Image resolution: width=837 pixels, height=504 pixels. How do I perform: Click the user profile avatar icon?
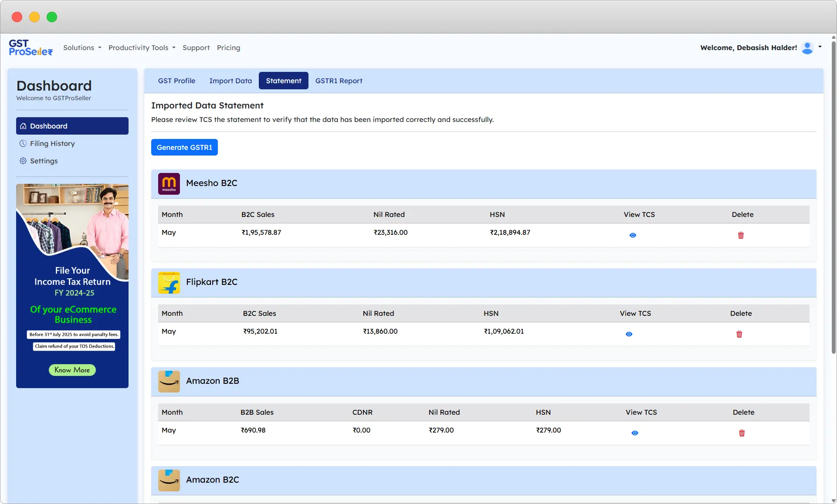807,47
